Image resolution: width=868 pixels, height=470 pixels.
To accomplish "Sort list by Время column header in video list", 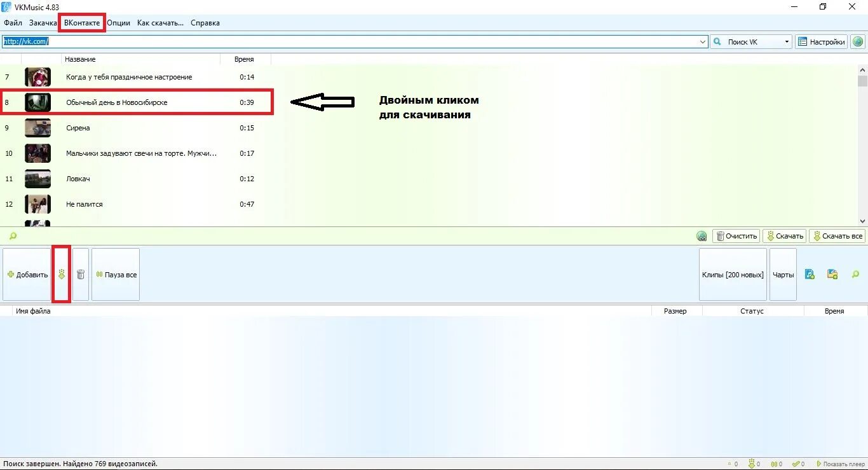I will [245, 59].
